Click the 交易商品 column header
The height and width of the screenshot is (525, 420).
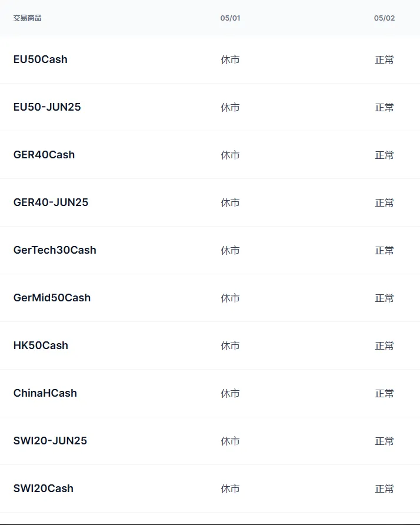pyautogui.click(x=27, y=18)
